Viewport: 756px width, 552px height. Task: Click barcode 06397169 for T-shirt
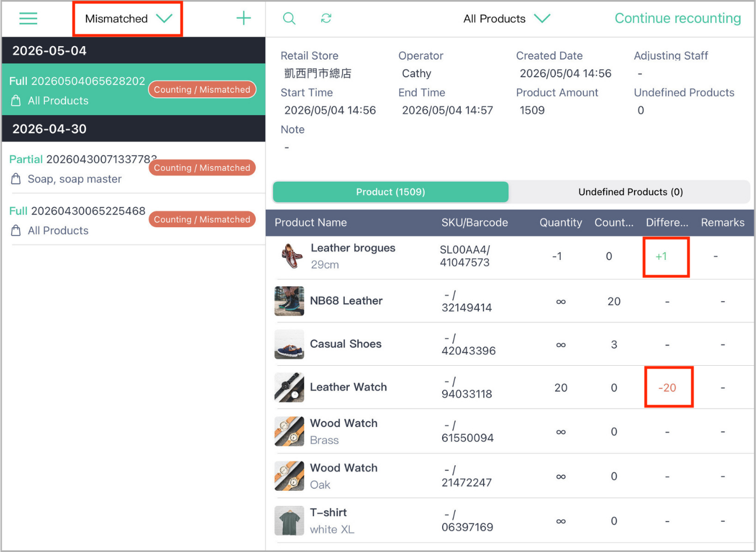pos(467,527)
